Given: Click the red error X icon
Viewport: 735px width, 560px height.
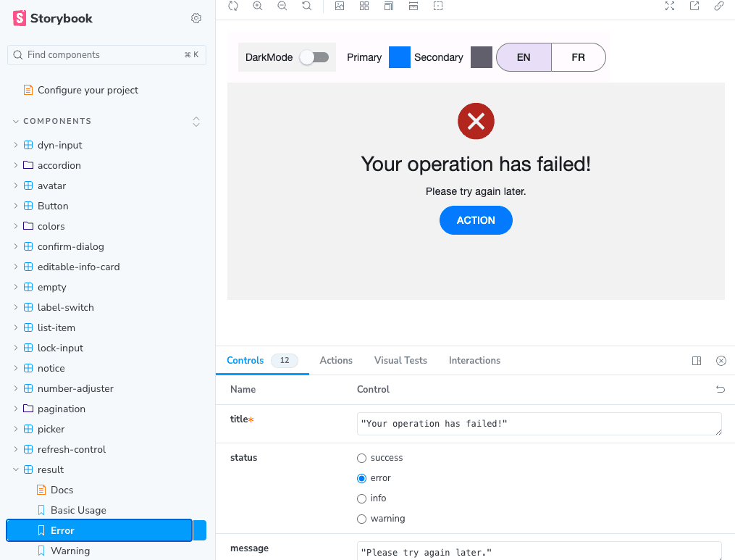Looking at the screenshot, I should (x=476, y=122).
